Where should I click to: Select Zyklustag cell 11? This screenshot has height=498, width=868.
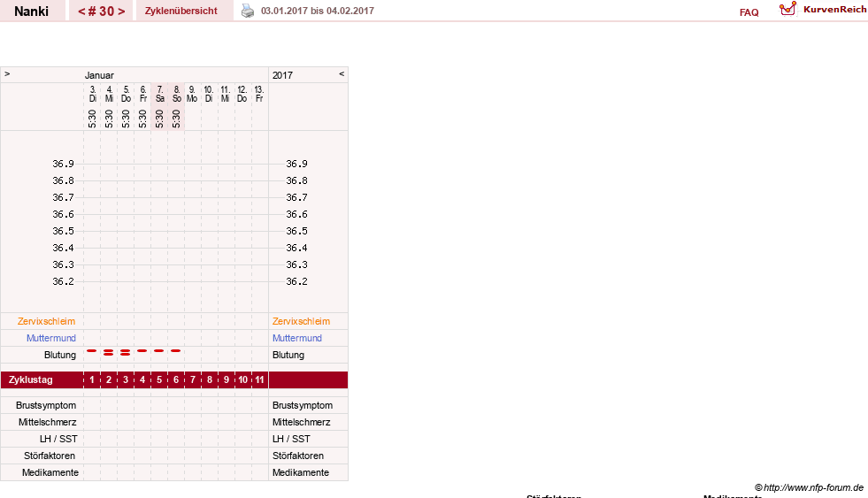pyautogui.click(x=259, y=380)
